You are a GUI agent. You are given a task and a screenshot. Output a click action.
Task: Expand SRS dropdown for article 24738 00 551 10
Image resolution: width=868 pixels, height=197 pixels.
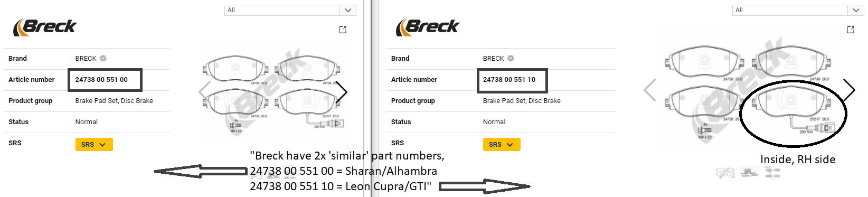[x=502, y=145]
